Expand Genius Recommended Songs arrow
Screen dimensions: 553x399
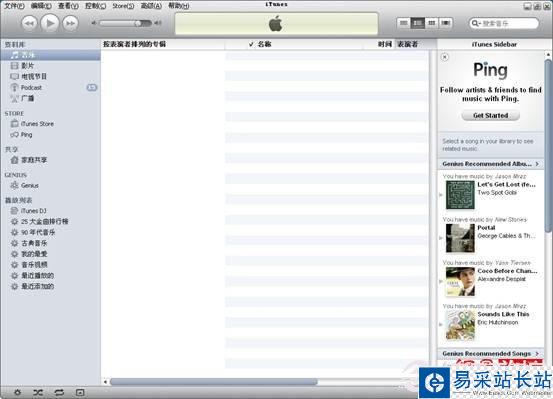[537, 353]
